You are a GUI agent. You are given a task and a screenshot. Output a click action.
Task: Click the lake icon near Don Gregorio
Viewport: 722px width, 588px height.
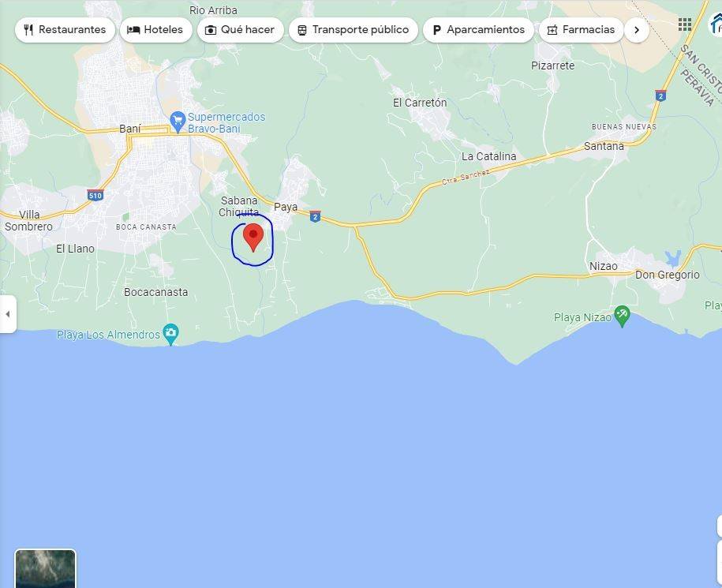[673, 257]
